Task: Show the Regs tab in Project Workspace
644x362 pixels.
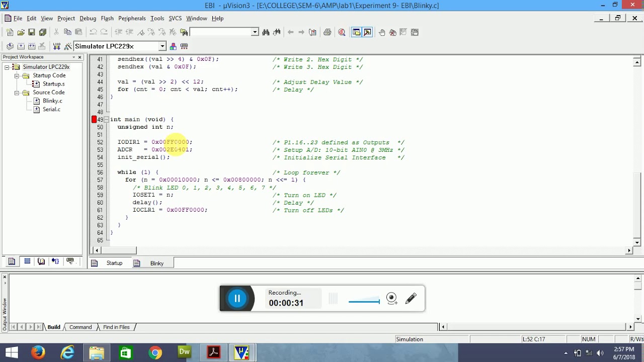Action: (27, 261)
